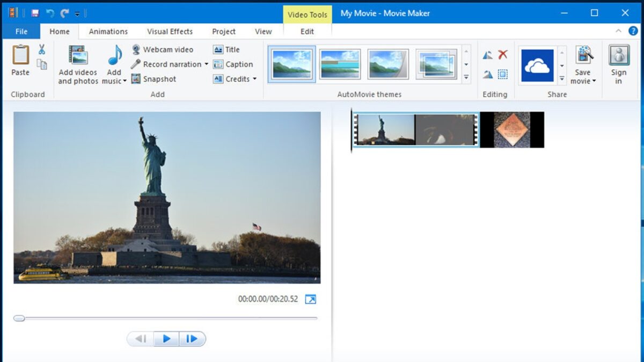Rotate left using the Editing group icon
644x362 pixels.
pos(487,55)
